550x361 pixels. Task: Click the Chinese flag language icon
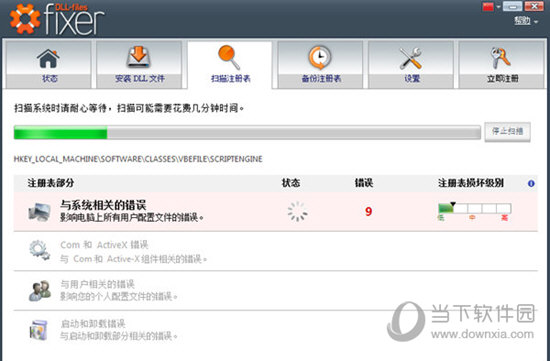click(488, 7)
